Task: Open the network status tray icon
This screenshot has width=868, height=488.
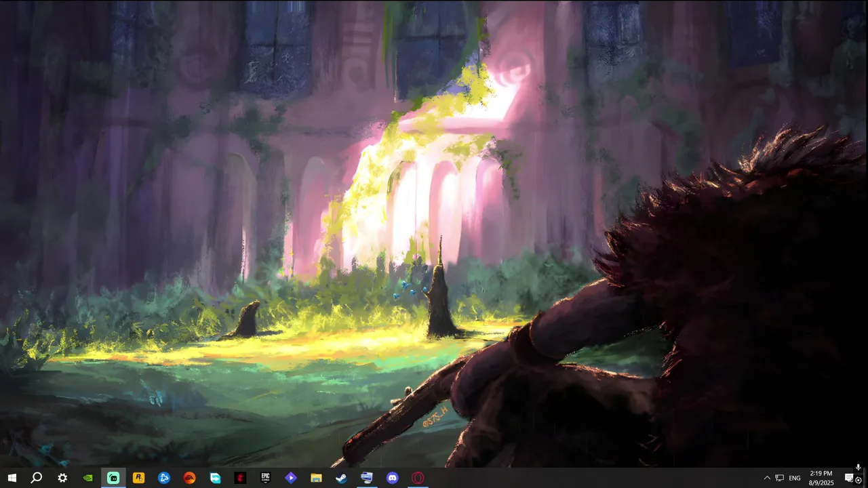Action: [x=780, y=478]
